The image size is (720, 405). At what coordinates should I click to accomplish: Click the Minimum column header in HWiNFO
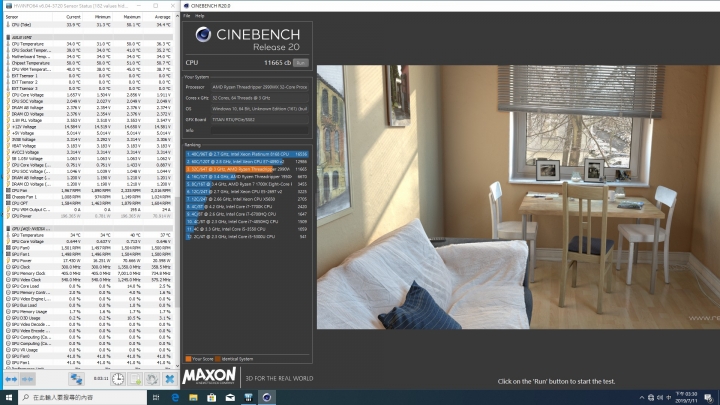(x=102, y=17)
